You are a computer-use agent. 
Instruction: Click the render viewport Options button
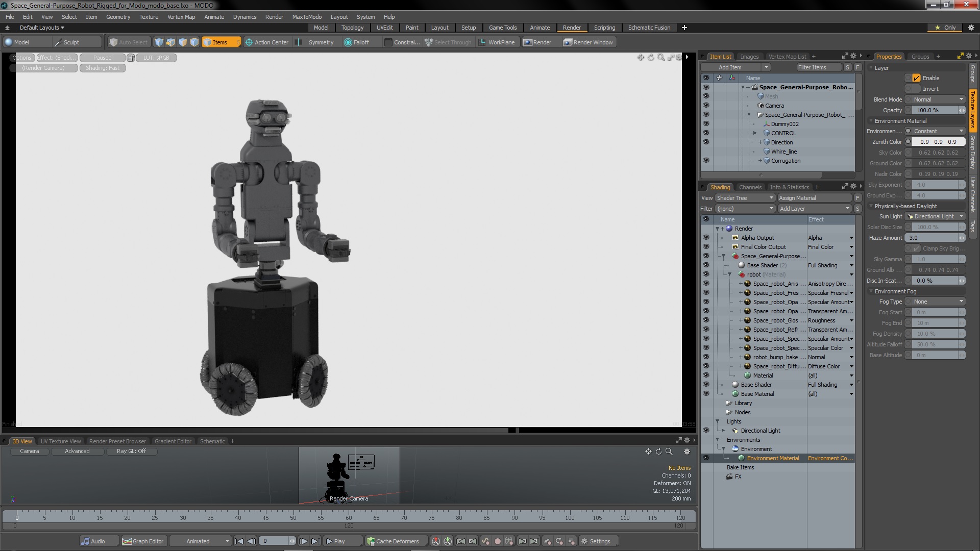click(22, 58)
